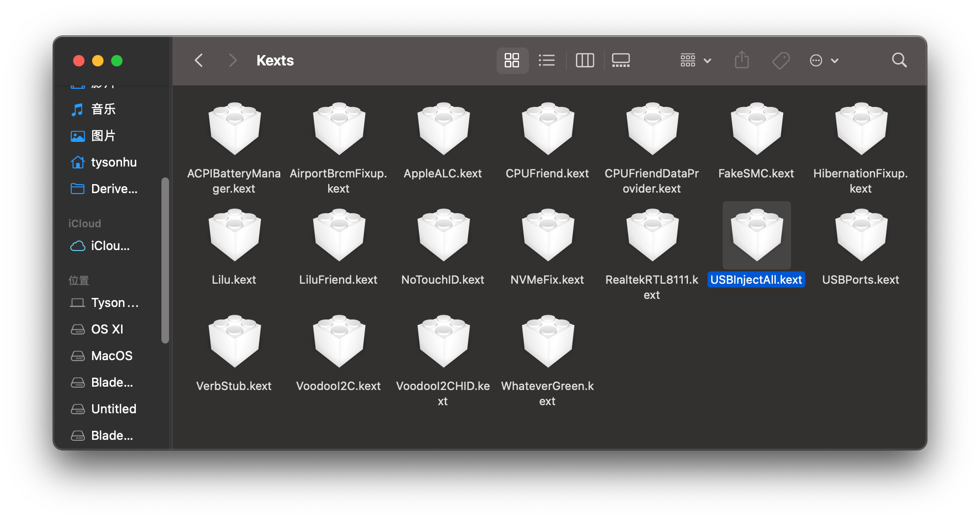The width and height of the screenshot is (980, 520).
Task: Switch to icon grid view
Action: pos(512,60)
